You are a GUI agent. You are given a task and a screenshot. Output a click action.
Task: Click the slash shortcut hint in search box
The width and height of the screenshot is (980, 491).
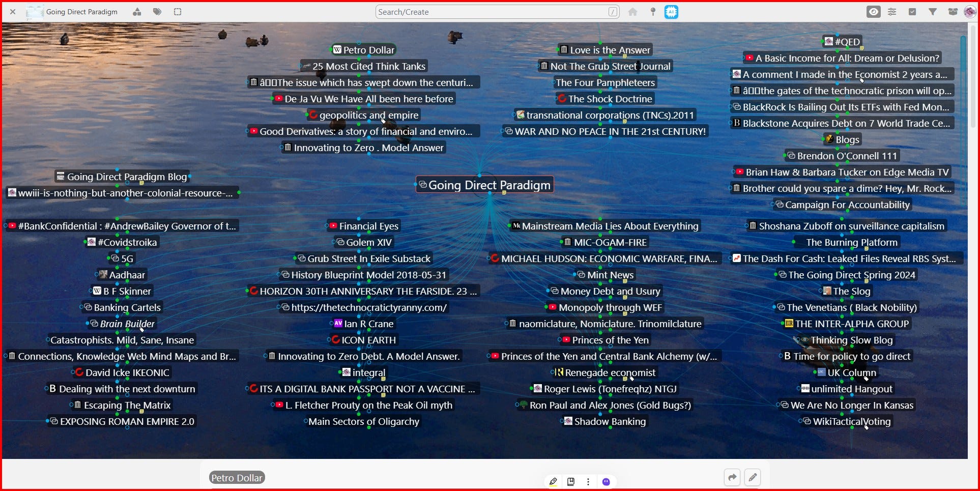[613, 12]
